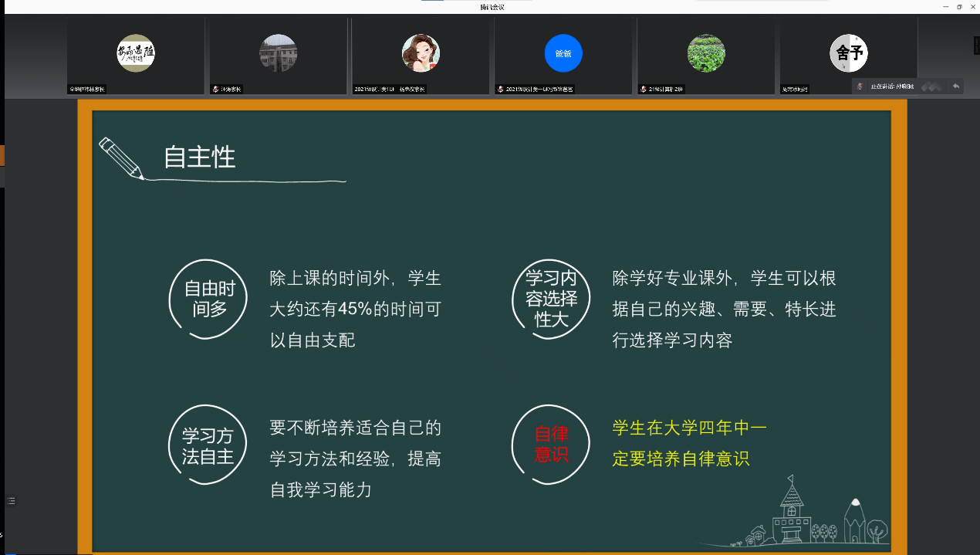Viewport: 980px width, 555px height.
Task: Click the return arrow on the speaking bar
Action: (x=956, y=86)
